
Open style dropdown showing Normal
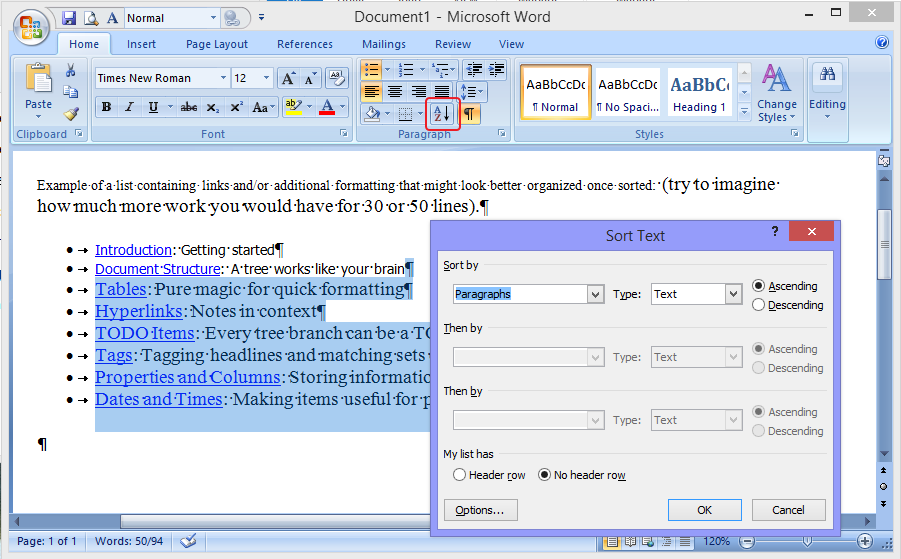(213, 18)
